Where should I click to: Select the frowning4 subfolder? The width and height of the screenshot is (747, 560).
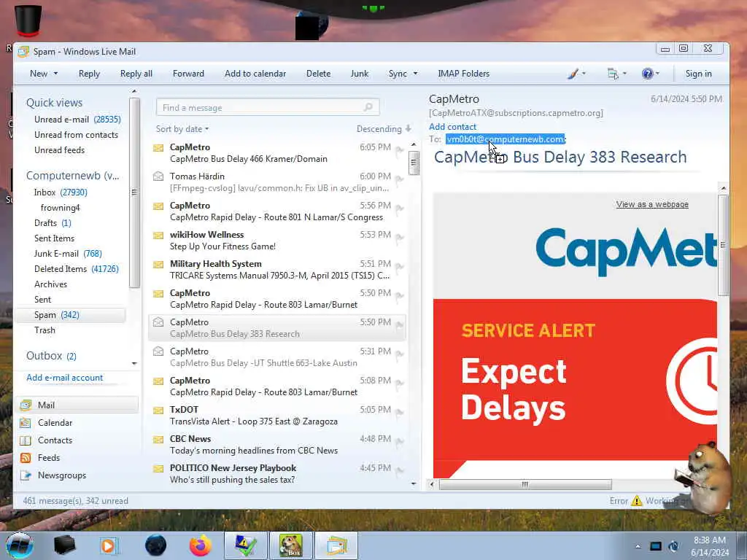(60, 208)
